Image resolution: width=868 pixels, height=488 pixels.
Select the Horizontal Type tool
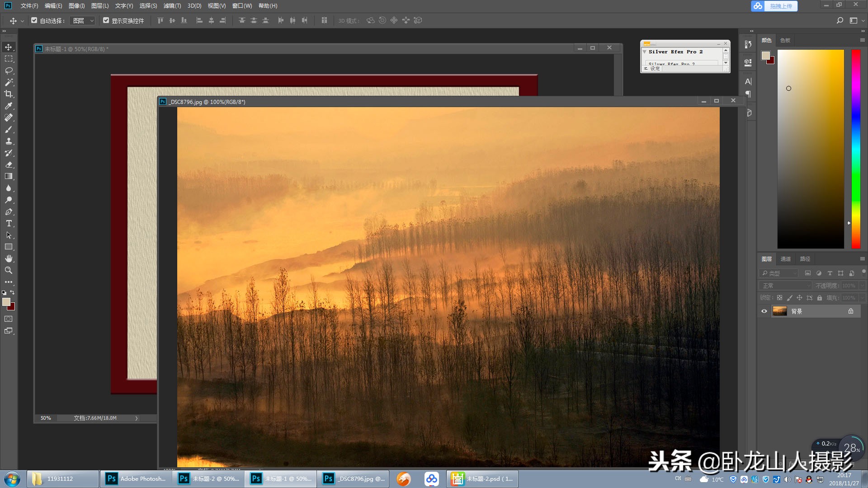(x=9, y=223)
